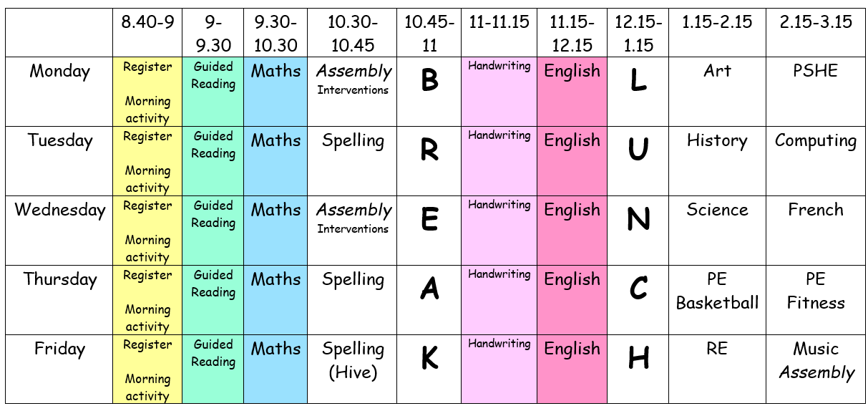Select the 2.15-3.15 column header

[x=815, y=23]
